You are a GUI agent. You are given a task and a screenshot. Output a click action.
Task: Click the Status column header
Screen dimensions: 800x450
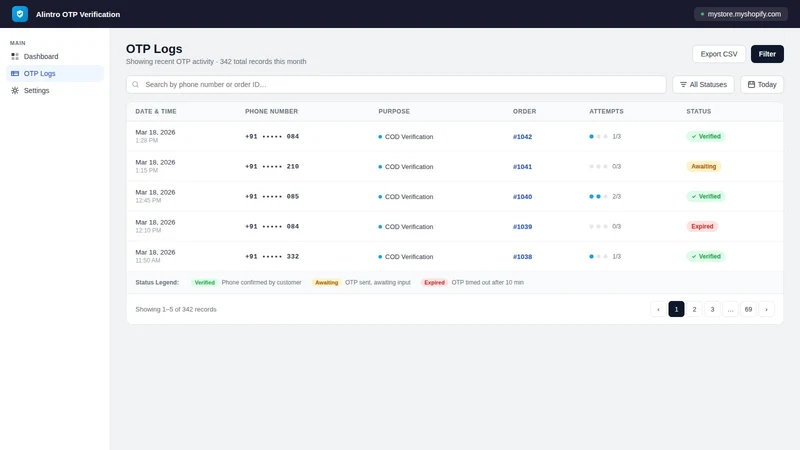pyautogui.click(x=698, y=111)
